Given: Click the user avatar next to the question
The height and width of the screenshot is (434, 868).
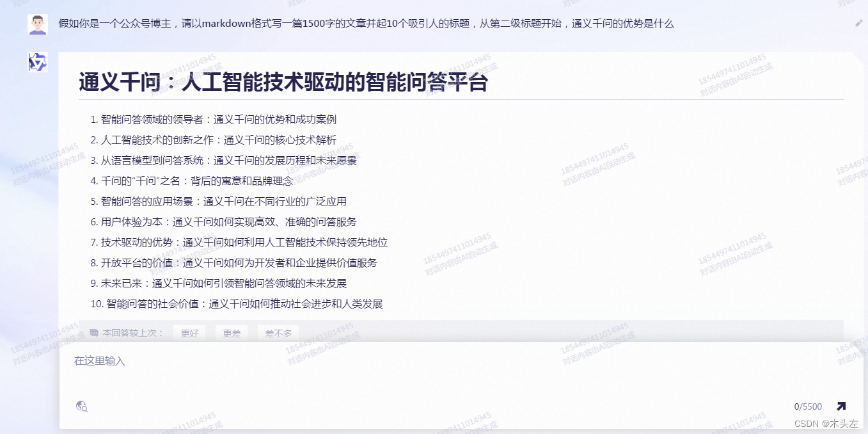Looking at the screenshot, I should (x=37, y=24).
